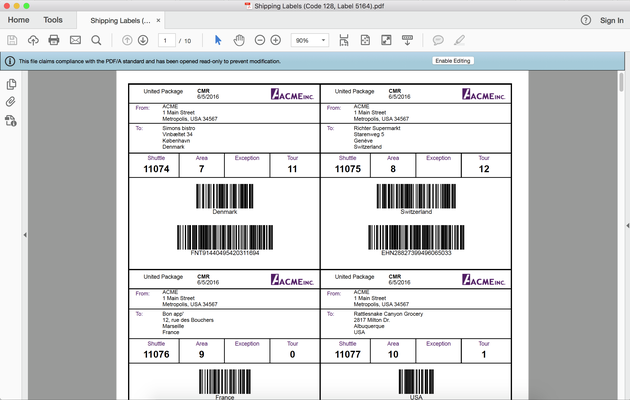The width and height of the screenshot is (630, 400).
Task: Click the PDF/A info icon
Action: (x=10, y=61)
